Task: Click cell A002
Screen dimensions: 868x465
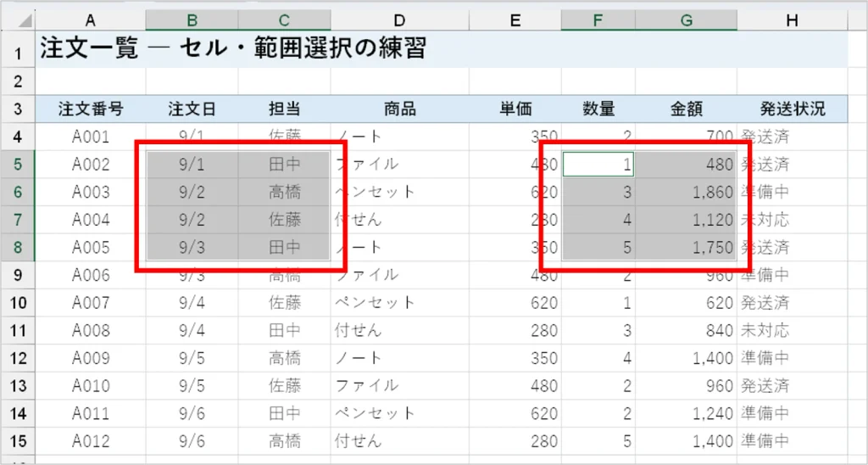Action: pyautogui.click(x=91, y=165)
